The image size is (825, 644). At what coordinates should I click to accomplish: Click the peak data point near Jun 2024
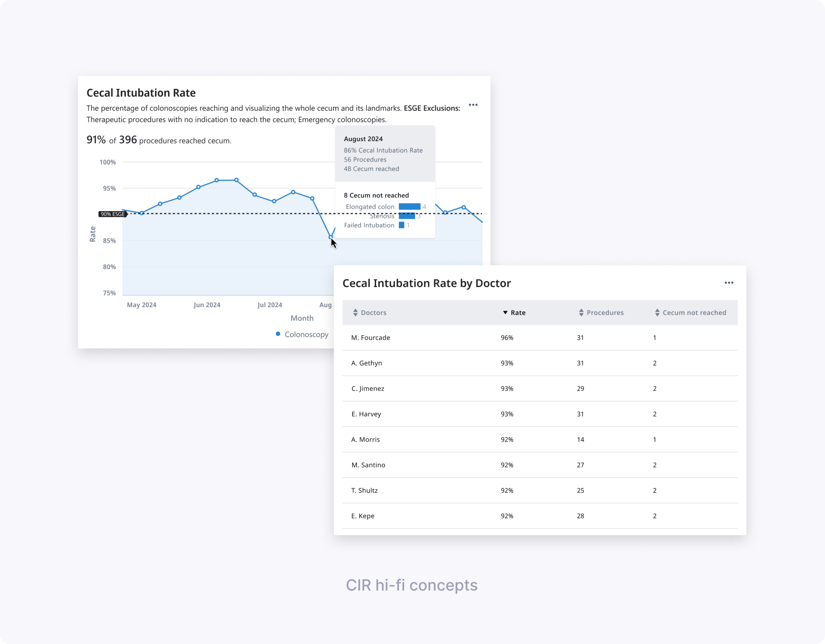pyautogui.click(x=217, y=180)
